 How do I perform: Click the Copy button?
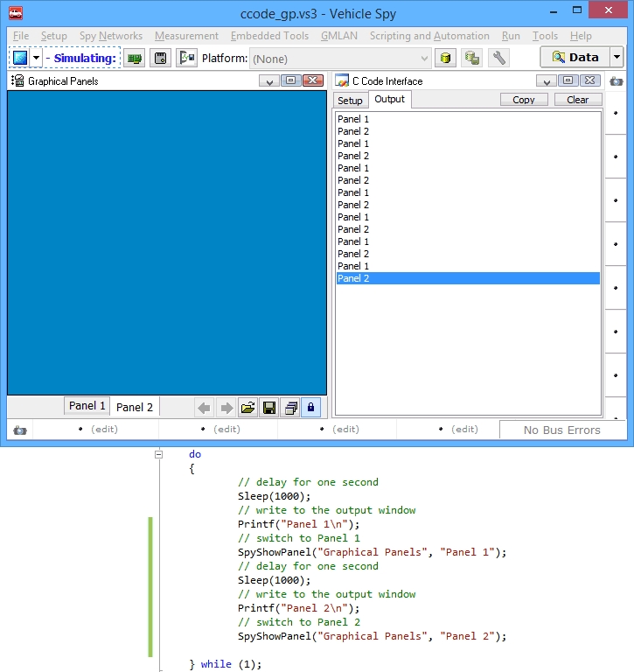[524, 100]
